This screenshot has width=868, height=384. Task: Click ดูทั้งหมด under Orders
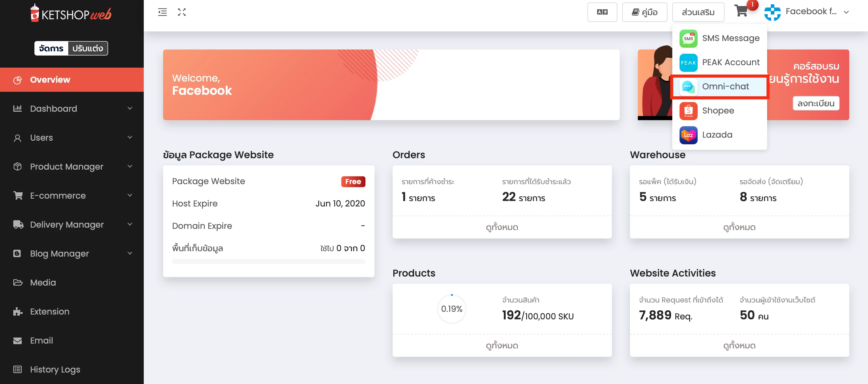point(502,227)
